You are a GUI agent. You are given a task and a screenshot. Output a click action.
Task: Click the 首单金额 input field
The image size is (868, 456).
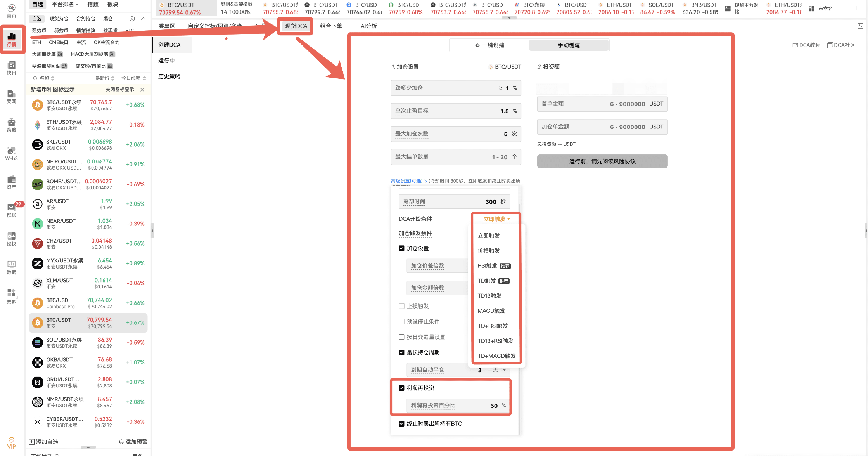pos(601,104)
